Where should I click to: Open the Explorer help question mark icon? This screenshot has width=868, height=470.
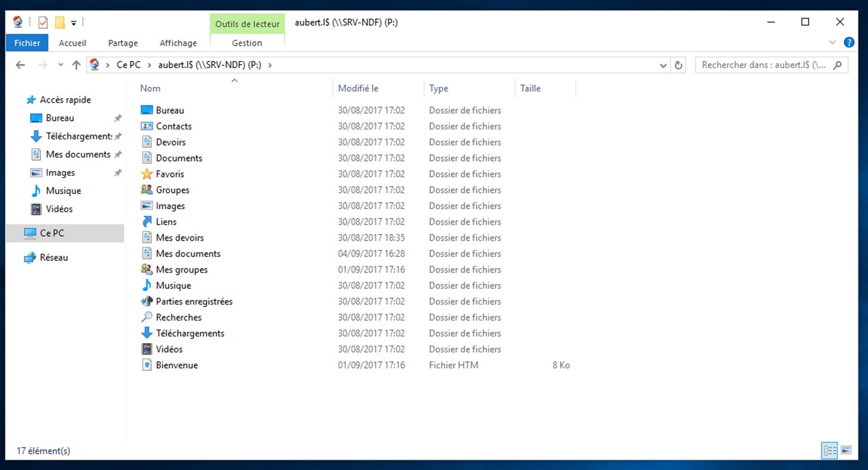tap(849, 42)
